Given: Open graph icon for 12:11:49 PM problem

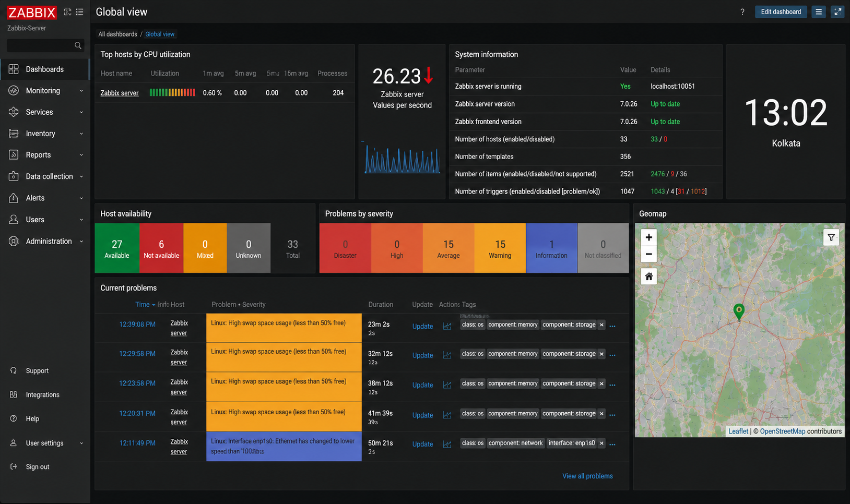Looking at the screenshot, I should click(x=447, y=445).
